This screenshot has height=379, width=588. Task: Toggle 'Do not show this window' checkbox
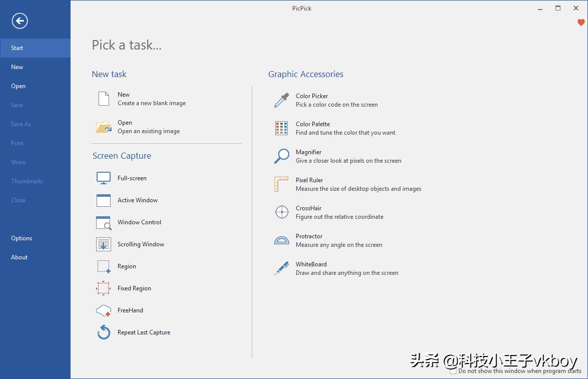(453, 371)
